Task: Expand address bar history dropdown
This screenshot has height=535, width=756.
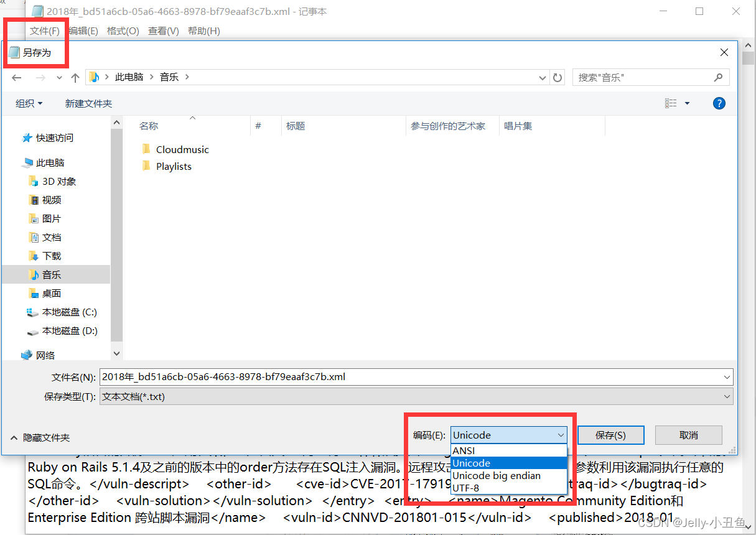Action: click(542, 77)
